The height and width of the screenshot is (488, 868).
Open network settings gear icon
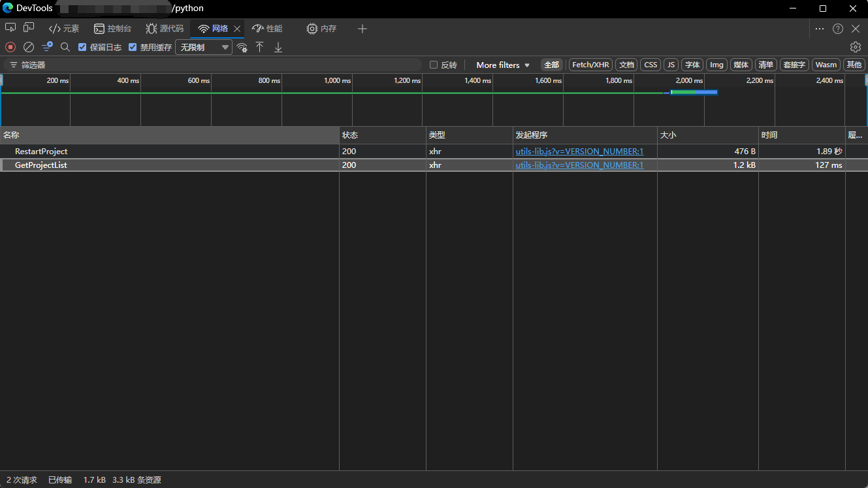coord(855,47)
